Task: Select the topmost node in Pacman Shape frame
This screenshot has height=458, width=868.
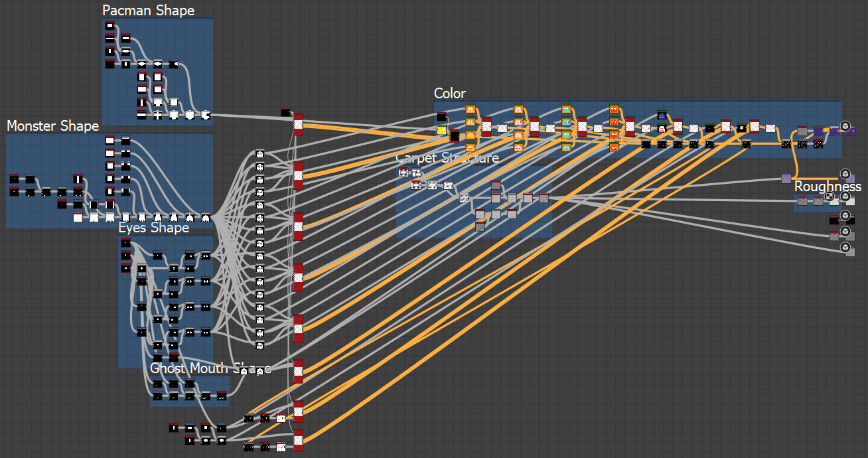Action: click(x=110, y=26)
